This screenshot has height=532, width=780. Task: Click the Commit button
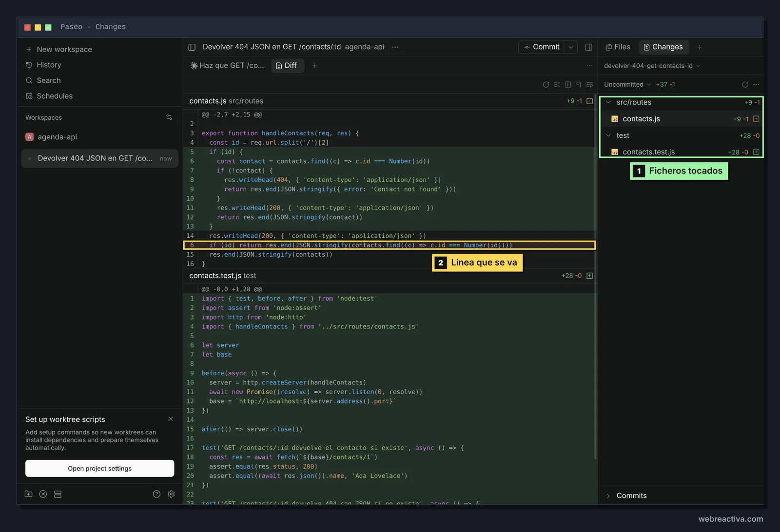point(542,47)
